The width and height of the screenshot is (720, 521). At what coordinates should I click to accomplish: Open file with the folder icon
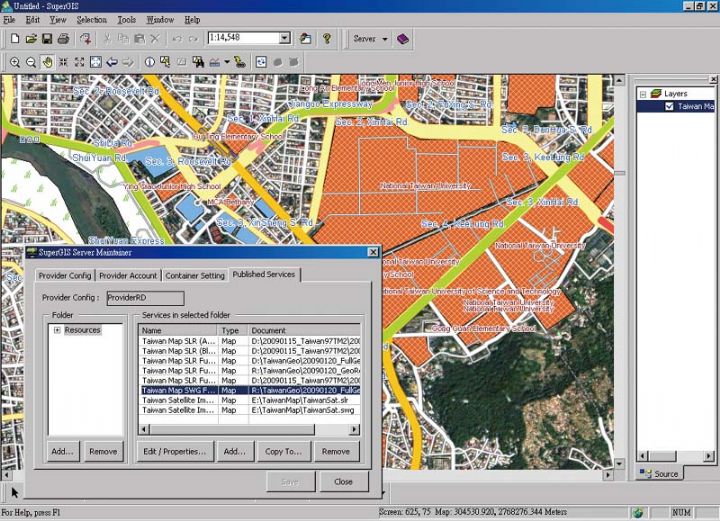pos(31,38)
